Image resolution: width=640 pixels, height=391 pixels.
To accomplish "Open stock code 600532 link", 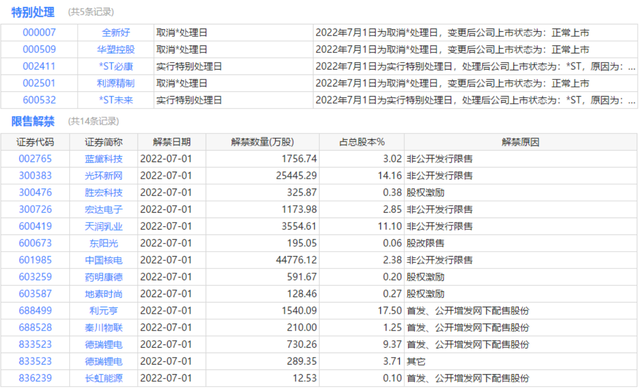I will pos(39,100).
